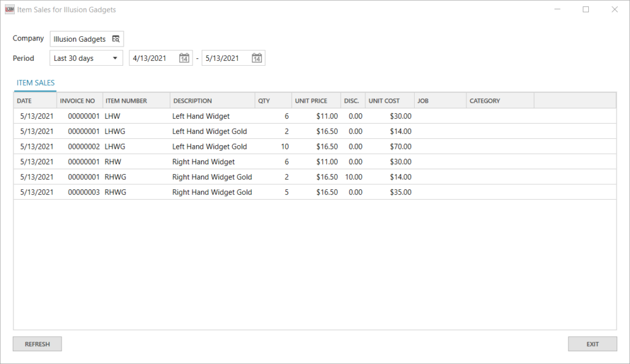Click the 5/13/2021 end date field
The image size is (630, 364).
point(224,58)
